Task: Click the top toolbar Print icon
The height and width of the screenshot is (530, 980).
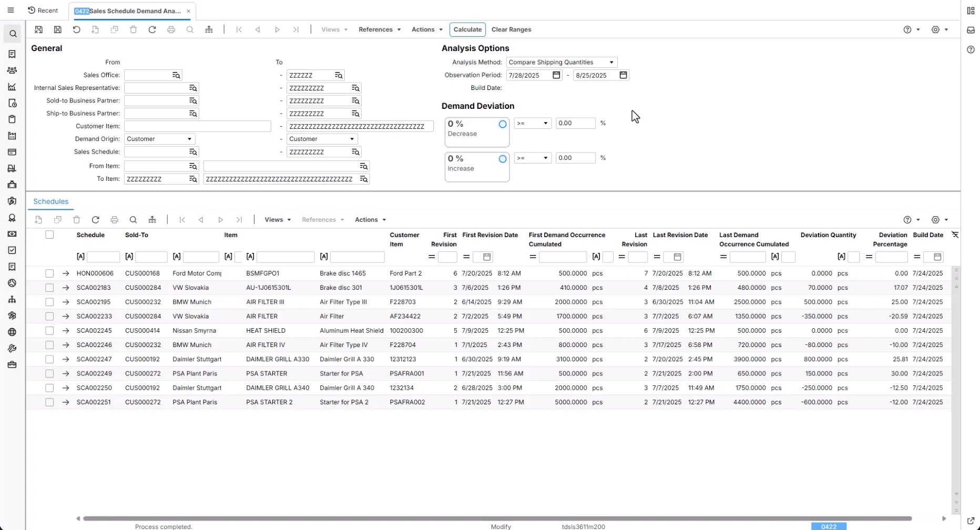Action: pyautogui.click(x=171, y=29)
